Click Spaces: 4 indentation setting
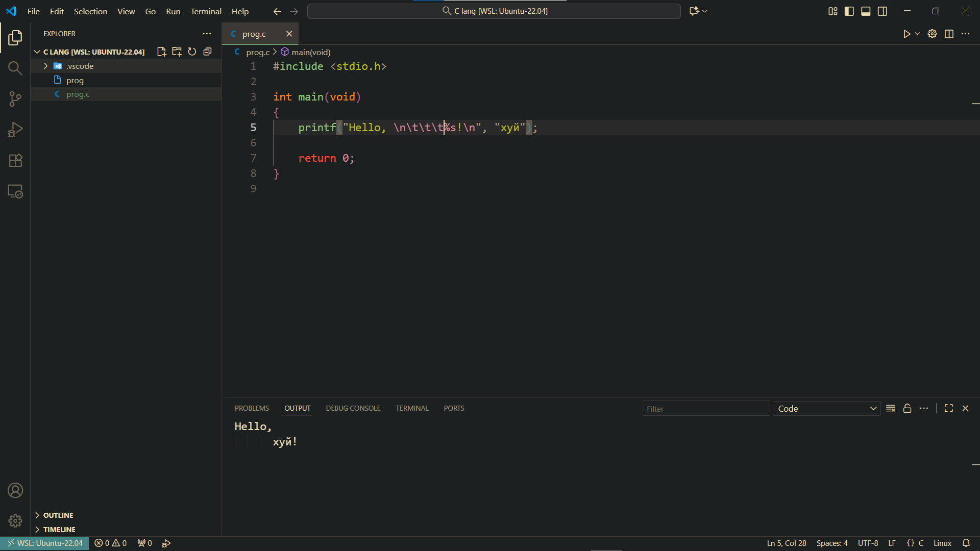 click(831, 543)
